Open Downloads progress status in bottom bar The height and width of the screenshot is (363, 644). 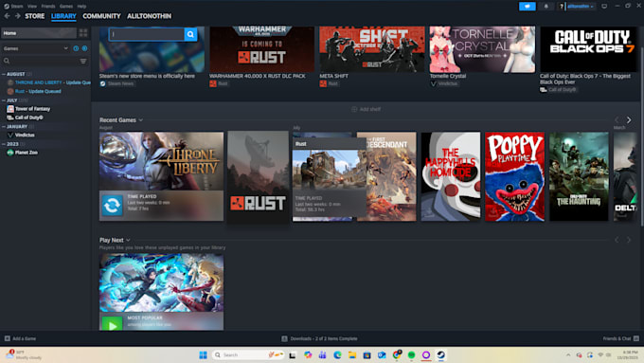point(319,338)
